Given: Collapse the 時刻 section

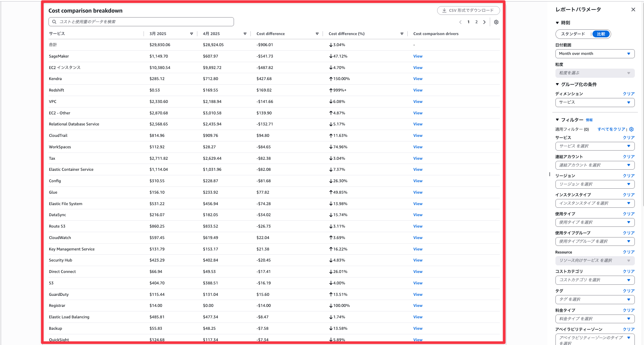Looking at the screenshot, I should pyautogui.click(x=557, y=23).
